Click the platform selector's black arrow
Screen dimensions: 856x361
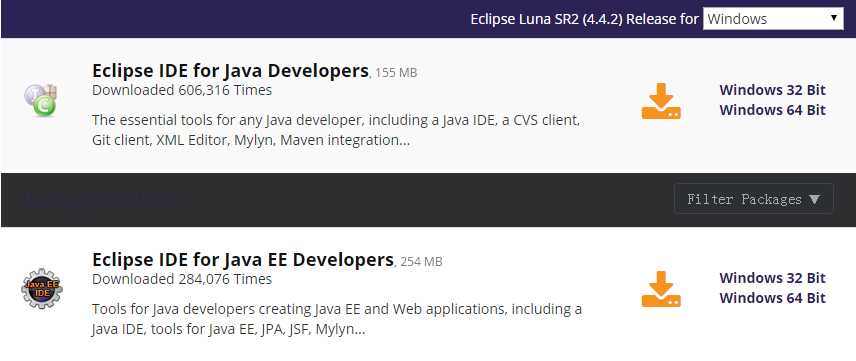(834, 18)
